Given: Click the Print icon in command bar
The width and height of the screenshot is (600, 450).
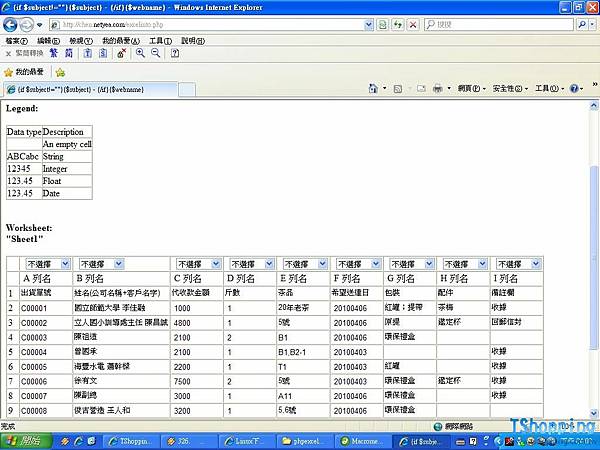Looking at the screenshot, I should (438, 89).
